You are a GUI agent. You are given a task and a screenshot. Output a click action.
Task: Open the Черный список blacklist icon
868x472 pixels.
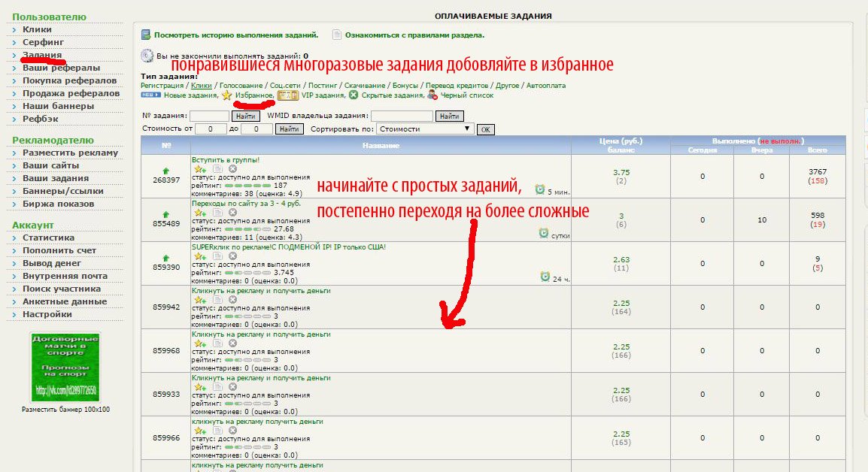[432, 95]
